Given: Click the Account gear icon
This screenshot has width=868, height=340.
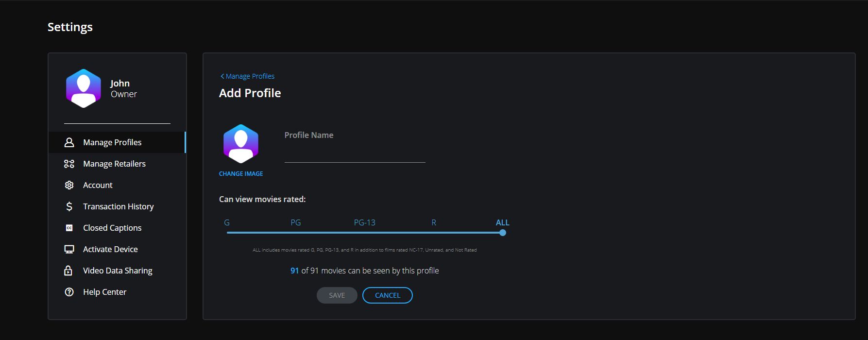Looking at the screenshot, I should (x=69, y=185).
